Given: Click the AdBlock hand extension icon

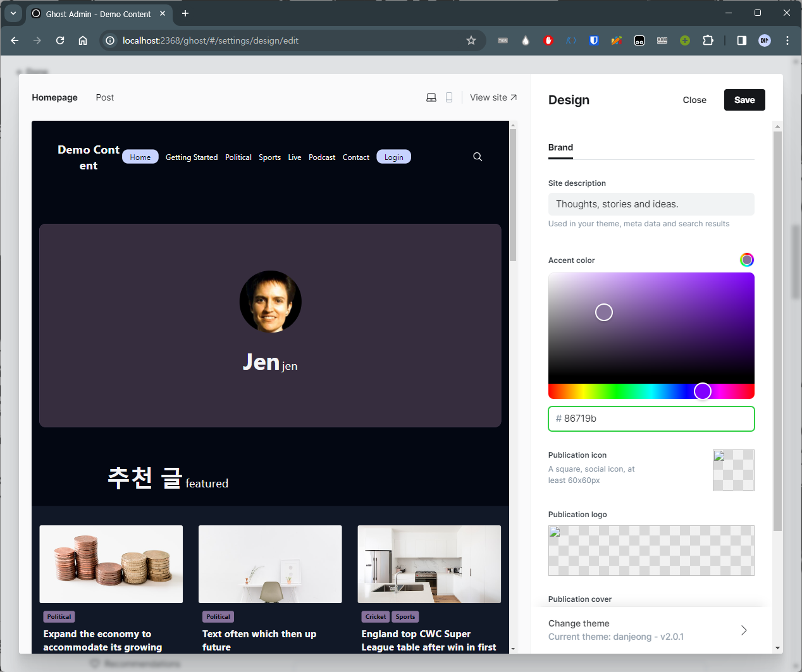Looking at the screenshot, I should [548, 40].
